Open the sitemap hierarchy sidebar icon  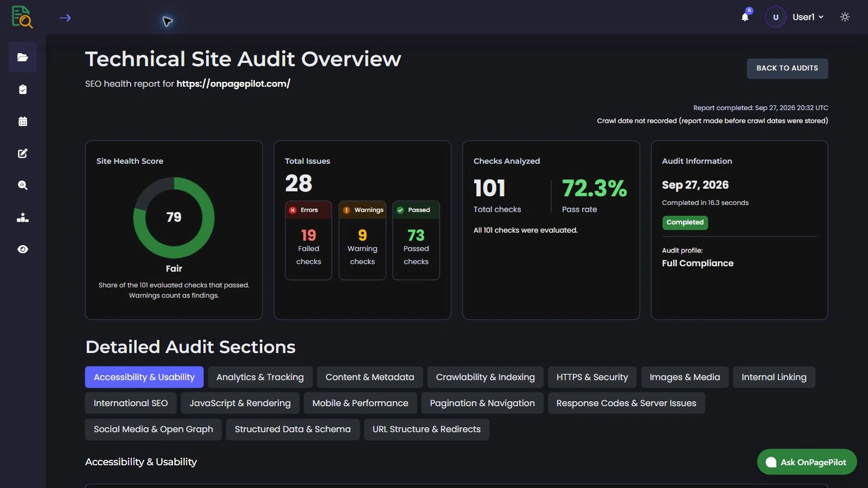pos(23,217)
